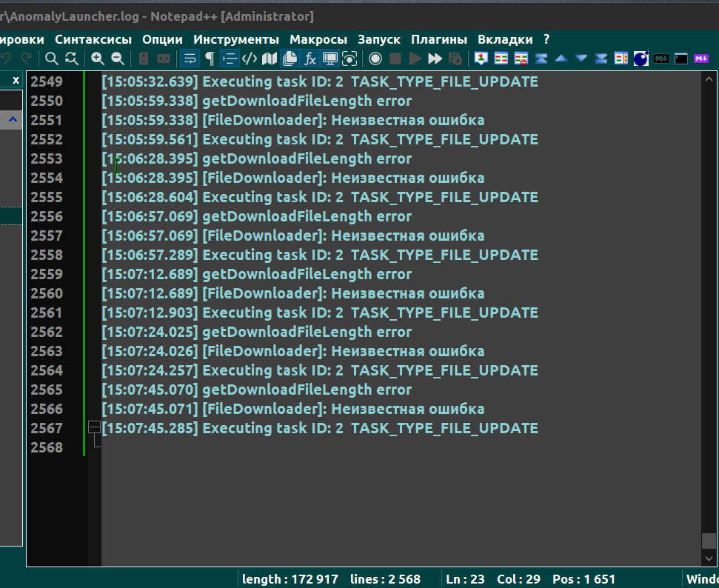Screen dimensions: 719x588
Task: Enable file monitoring eye icon
Action: click(350, 59)
